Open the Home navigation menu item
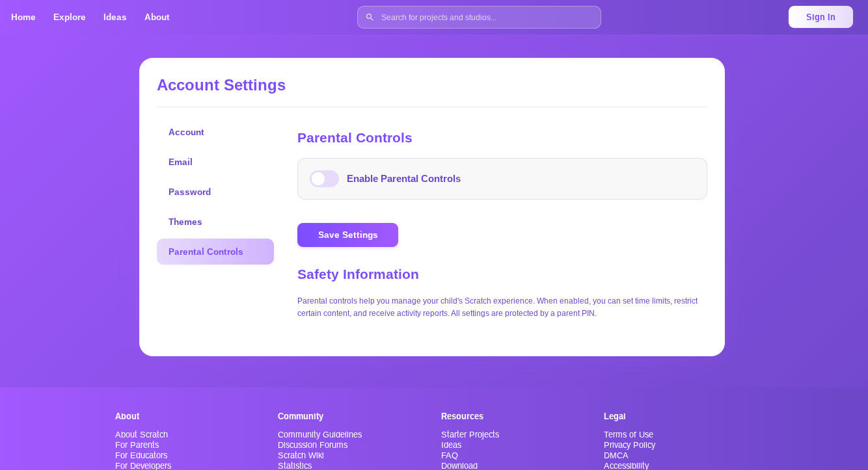 [23, 17]
